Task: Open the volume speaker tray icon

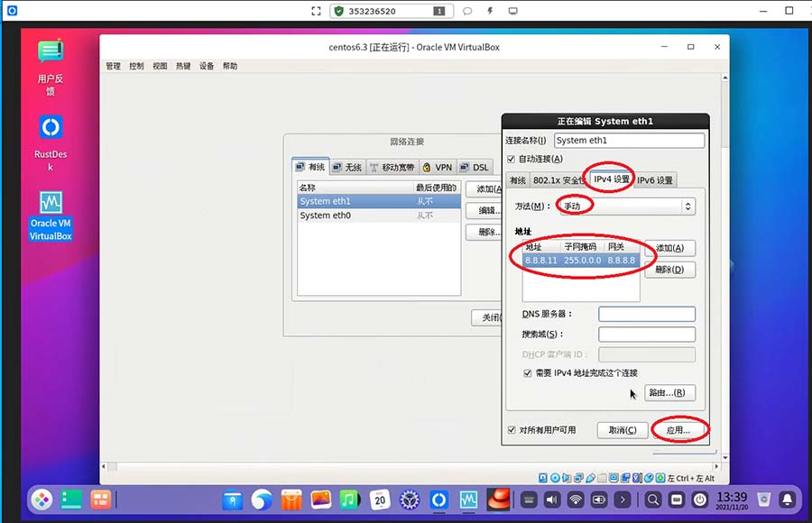Action: (x=552, y=500)
